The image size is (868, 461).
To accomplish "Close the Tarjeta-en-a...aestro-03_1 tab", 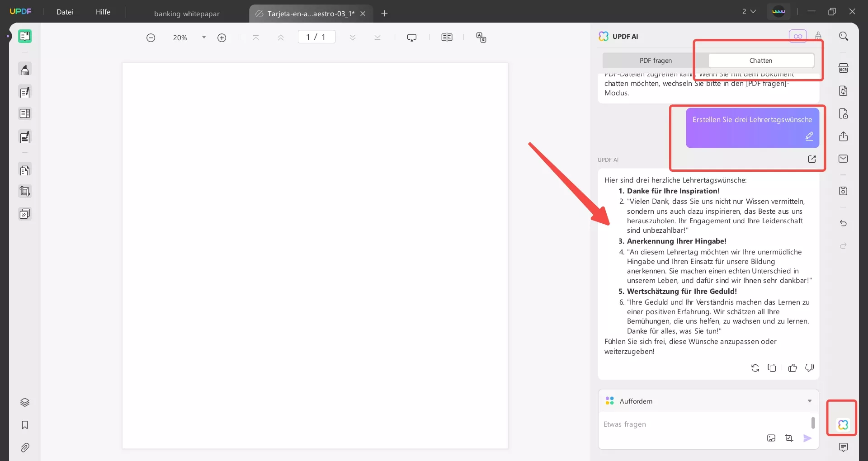I will pyautogui.click(x=363, y=14).
